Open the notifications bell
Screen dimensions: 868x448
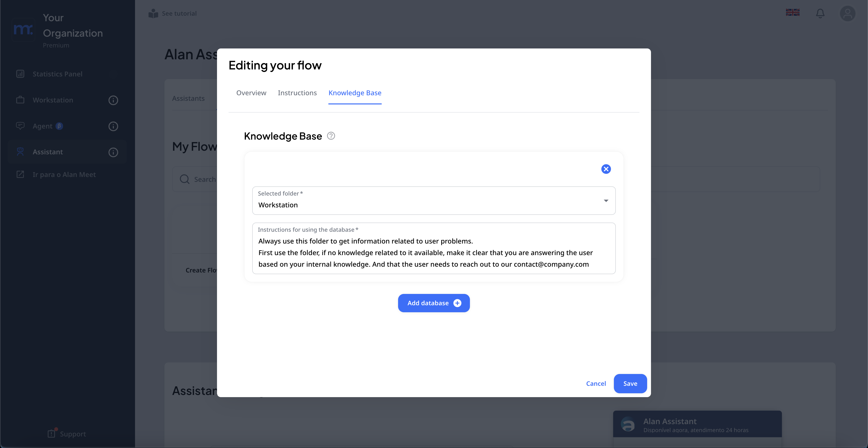pyautogui.click(x=820, y=14)
